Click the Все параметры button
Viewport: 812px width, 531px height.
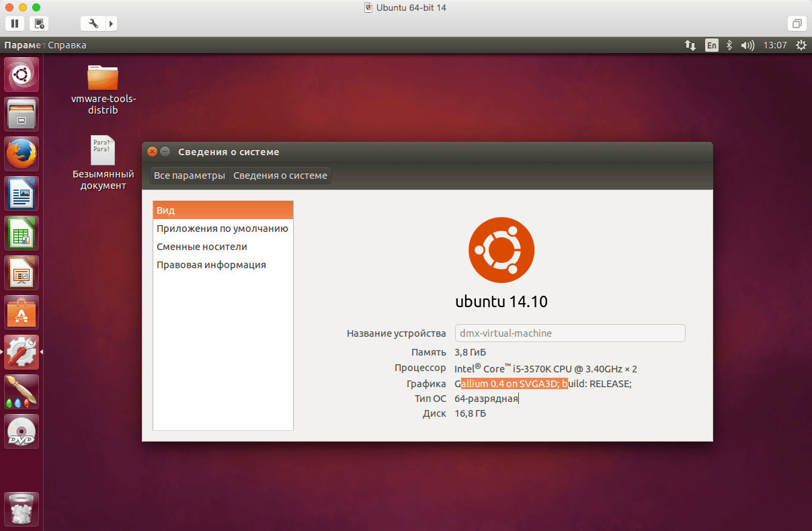click(190, 175)
